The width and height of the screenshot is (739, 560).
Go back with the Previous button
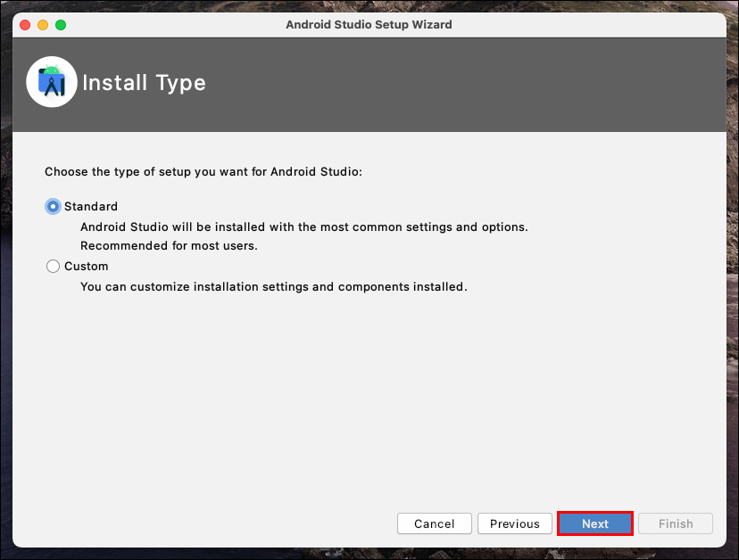pyautogui.click(x=515, y=523)
